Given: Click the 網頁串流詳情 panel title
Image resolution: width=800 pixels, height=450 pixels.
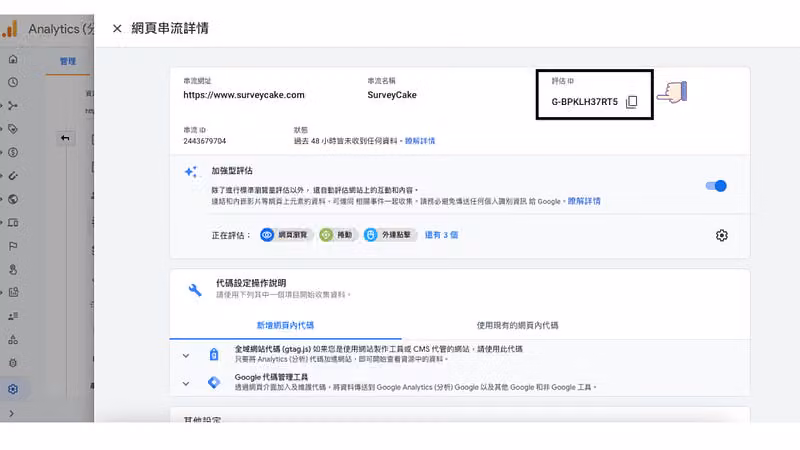Looking at the screenshot, I should [170, 29].
